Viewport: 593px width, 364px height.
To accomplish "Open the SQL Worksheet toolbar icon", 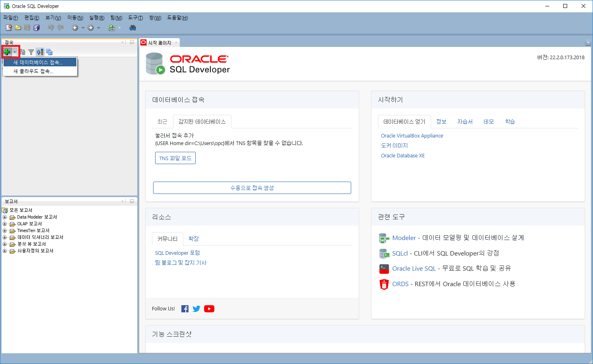I will coord(112,27).
